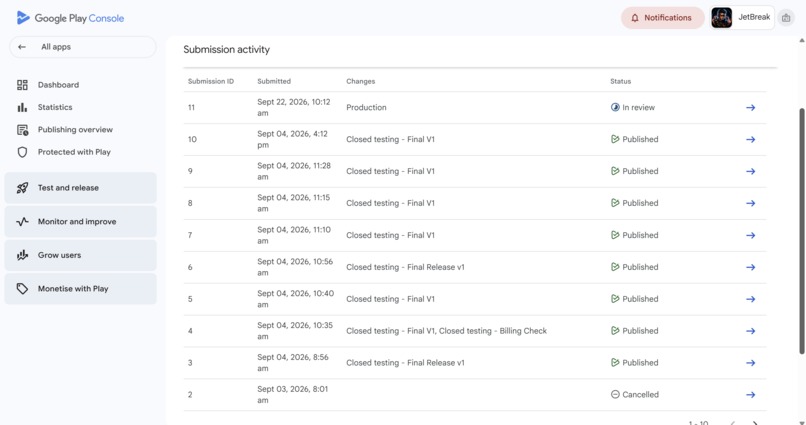This screenshot has width=806, height=425.
Task: Open submission 9 details arrow
Action: coord(750,171)
